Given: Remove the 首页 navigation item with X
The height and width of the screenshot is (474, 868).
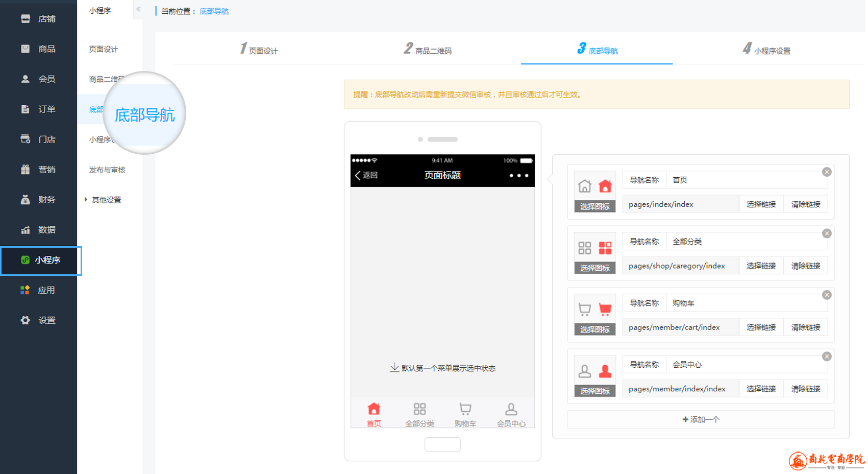Looking at the screenshot, I should tap(827, 172).
